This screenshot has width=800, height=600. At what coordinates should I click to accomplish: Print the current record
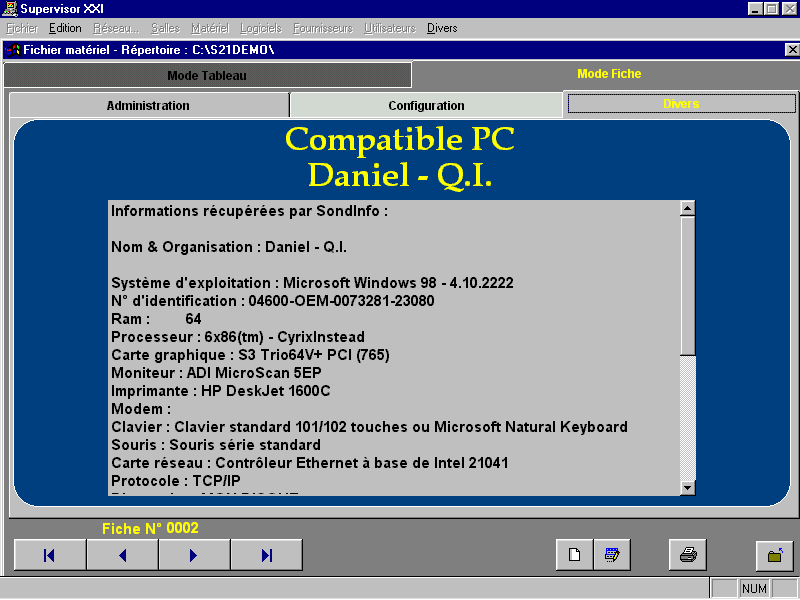coord(688,555)
